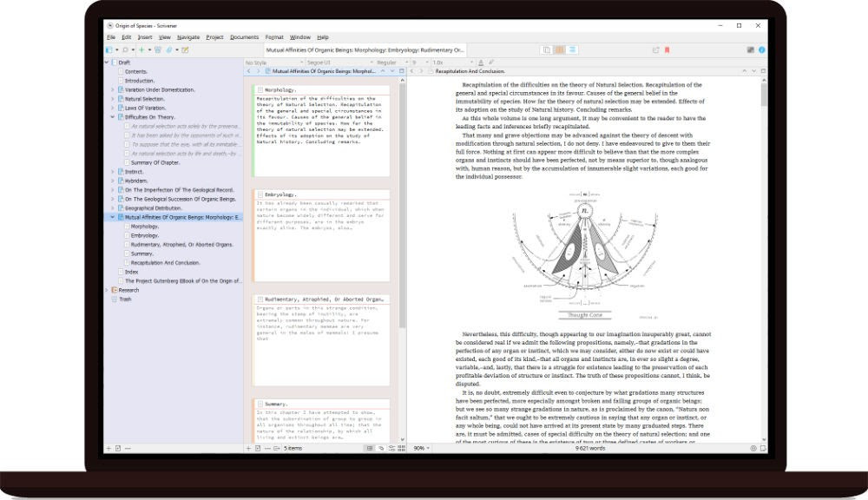Click the green Add document plus icon
868x500 pixels.
[141, 49]
